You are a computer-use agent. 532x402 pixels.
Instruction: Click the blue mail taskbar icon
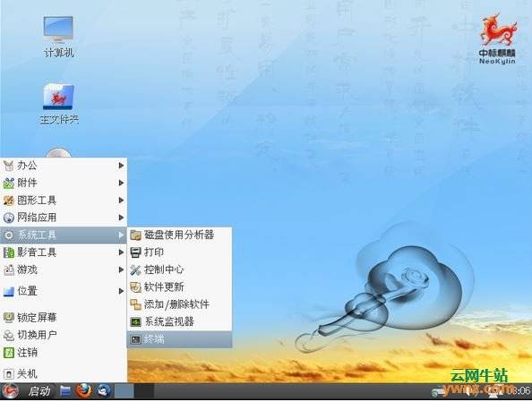(x=104, y=391)
